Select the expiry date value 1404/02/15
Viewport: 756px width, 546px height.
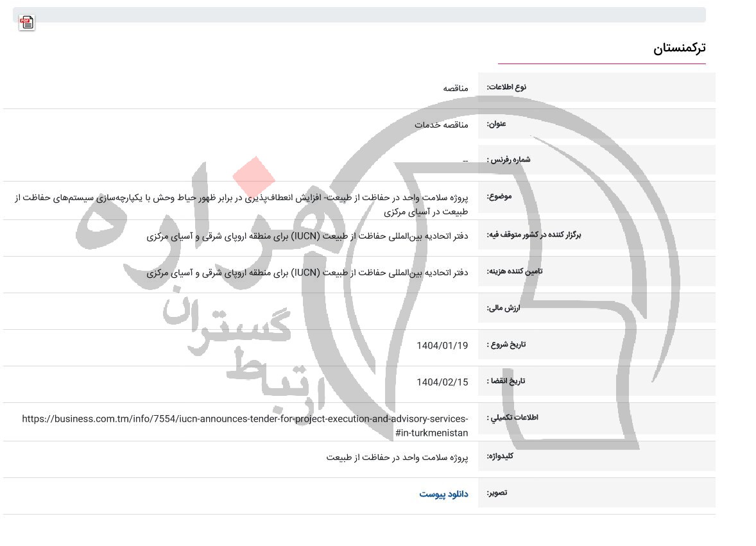coord(442,382)
